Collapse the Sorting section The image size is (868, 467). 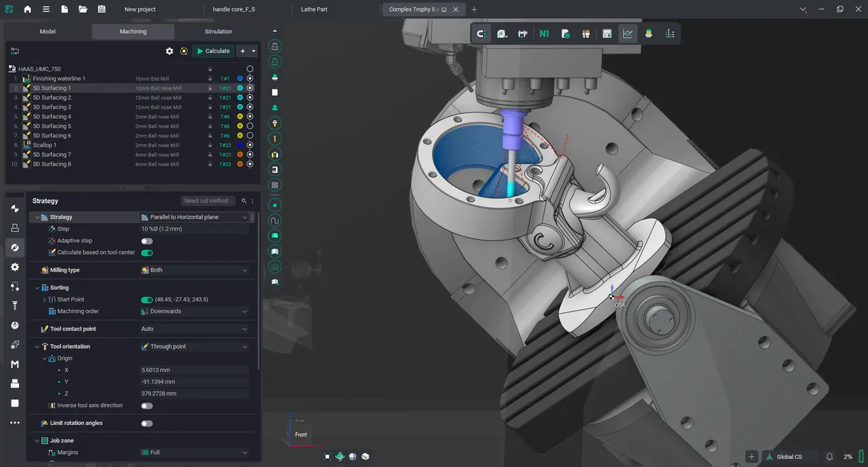click(x=37, y=288)
